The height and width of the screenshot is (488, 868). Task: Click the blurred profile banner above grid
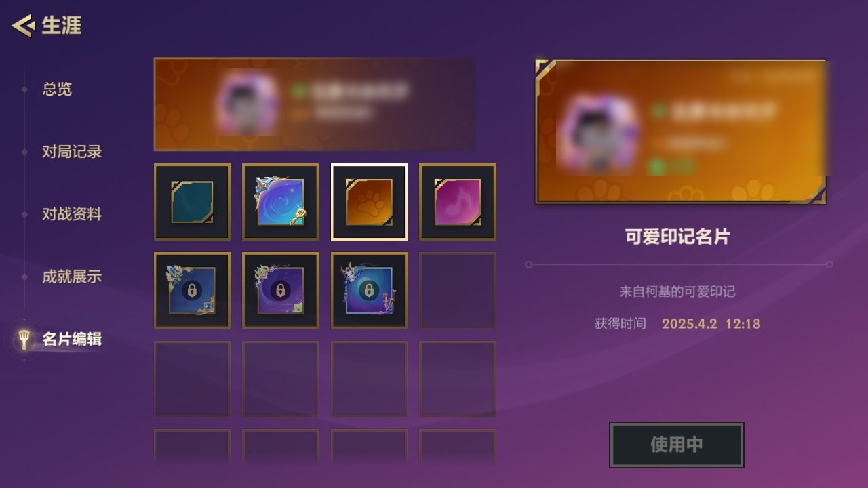(x=315, y=104)
